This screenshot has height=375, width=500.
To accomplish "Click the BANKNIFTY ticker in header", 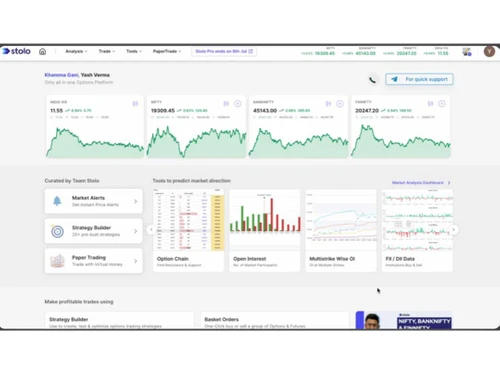I will (359, 51).
